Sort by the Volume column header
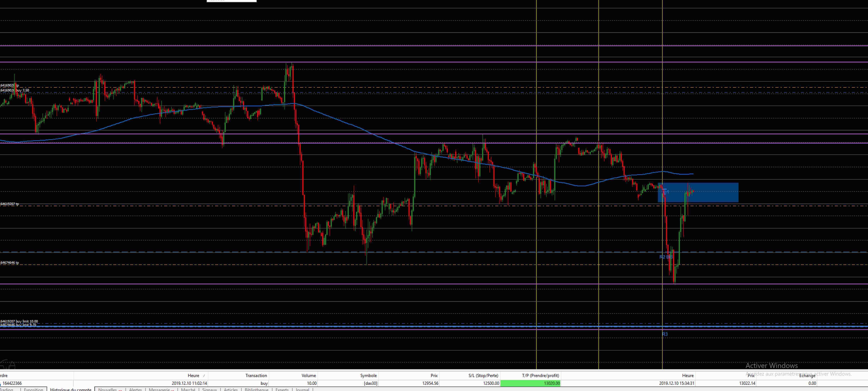This screenshot has height=391, width=868. (309, 375)
